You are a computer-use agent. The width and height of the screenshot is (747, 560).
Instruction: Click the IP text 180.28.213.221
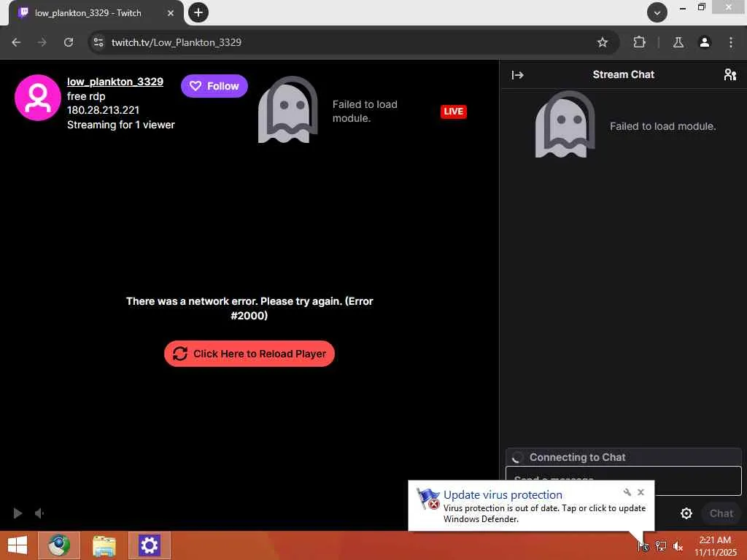tap(103, 110)
